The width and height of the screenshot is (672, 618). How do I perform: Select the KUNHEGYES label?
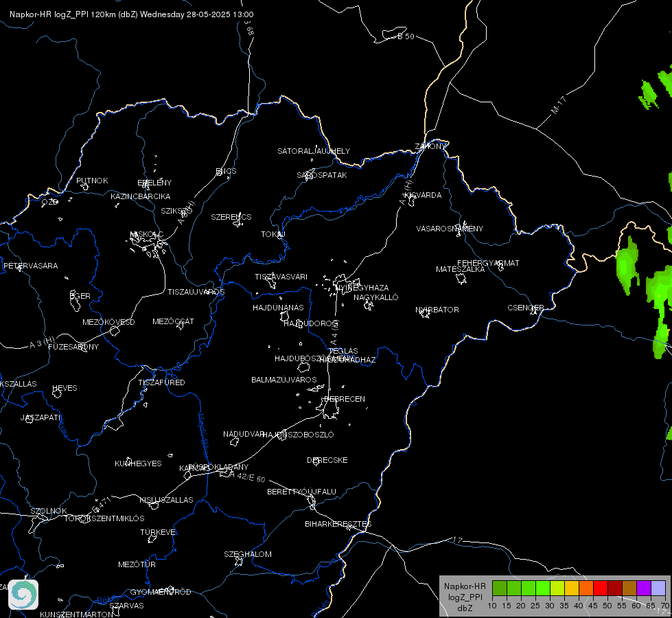click(x=138, y=463)
